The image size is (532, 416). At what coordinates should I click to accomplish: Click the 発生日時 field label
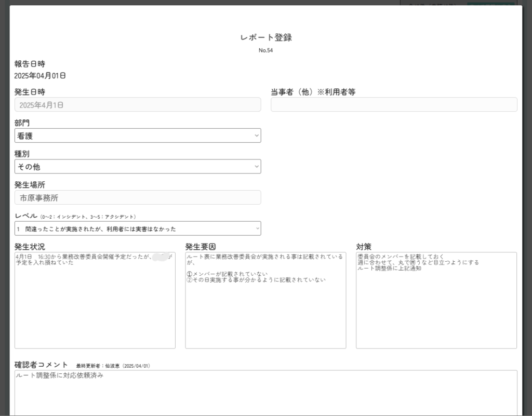point(30,92)
